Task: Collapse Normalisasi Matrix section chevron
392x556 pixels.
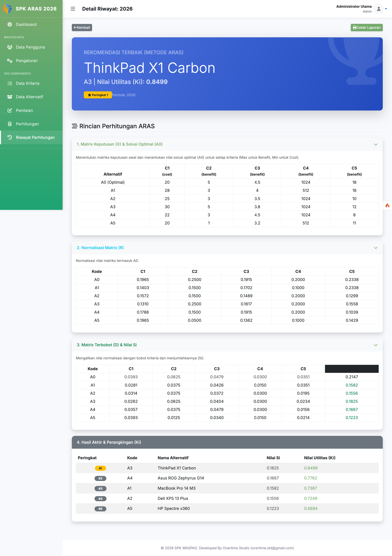Action: (x=375, y=248)
